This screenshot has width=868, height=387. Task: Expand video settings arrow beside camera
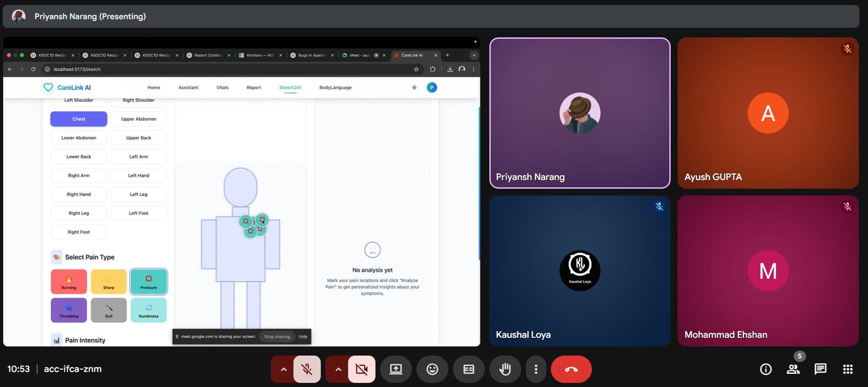pyautogui.click(x=338, y=369)
